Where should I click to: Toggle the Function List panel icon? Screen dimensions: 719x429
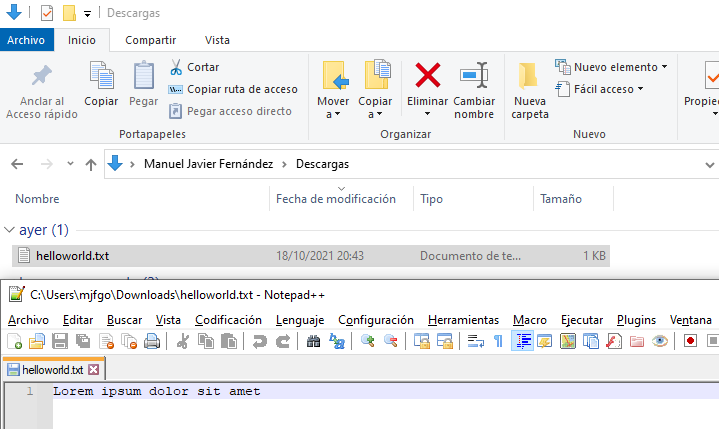point(614,341)
